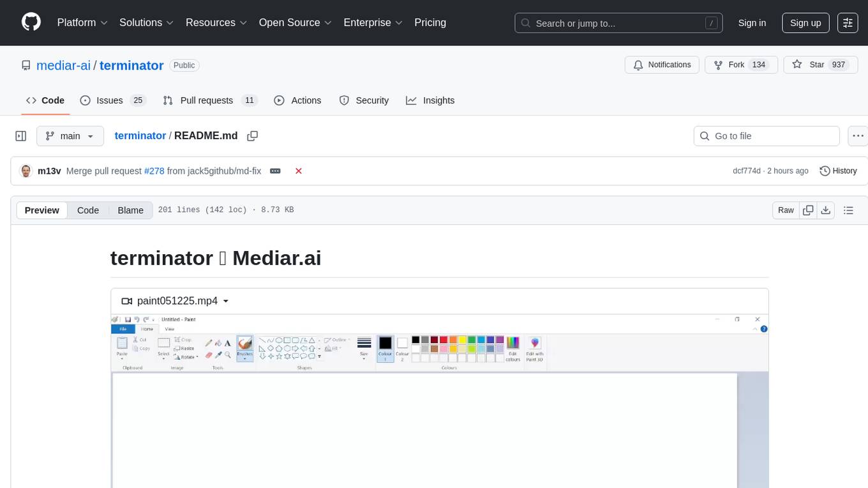Click the m13v avatar image
The width and height of the screenshot is (868, 488).
click(x=26, y=171)
